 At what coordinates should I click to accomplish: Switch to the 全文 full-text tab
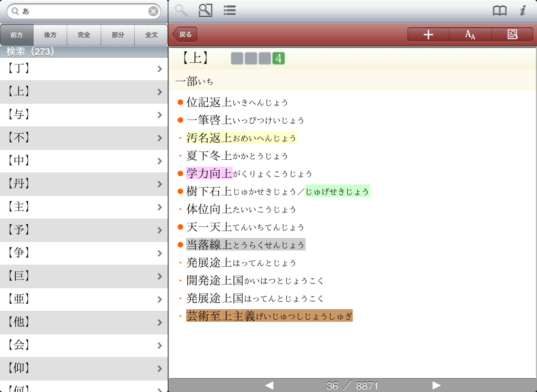click(x=152, y=35)
